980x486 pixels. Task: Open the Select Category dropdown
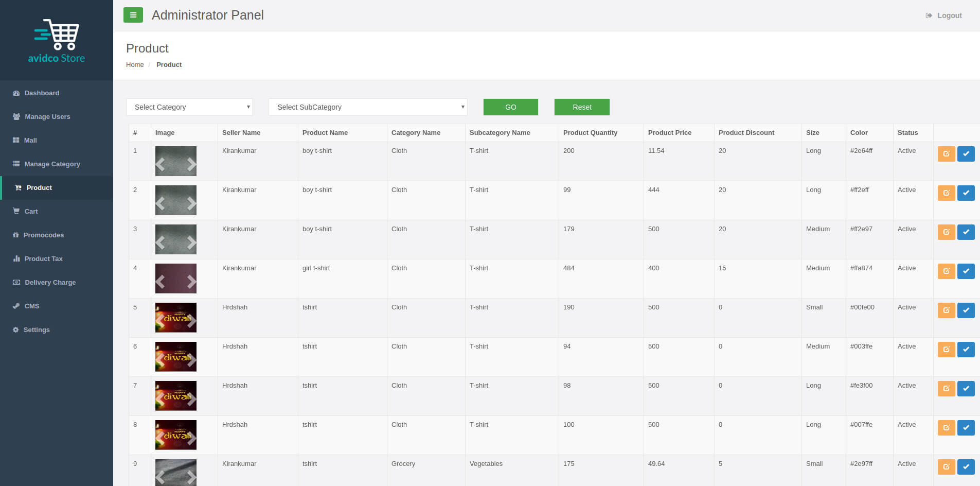(189, 107)
